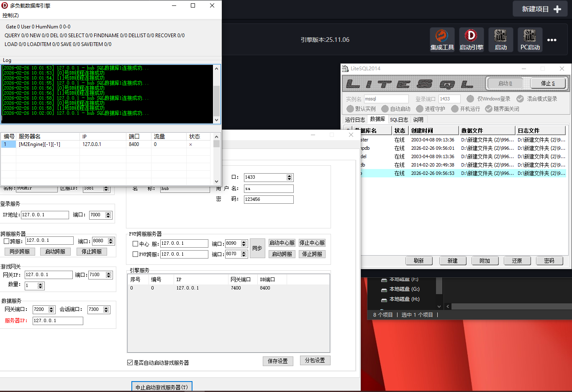Open the 集成工具 launcher icon
Image resolution: width=572 pixels, height=392 pixels.
(x=442, y=36)
